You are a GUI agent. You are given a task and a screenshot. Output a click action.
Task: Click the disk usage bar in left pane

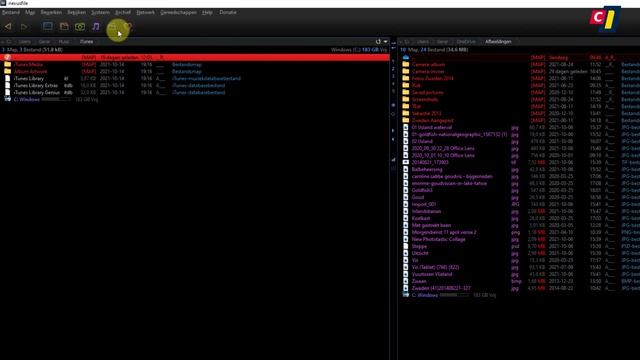[56, 99]
